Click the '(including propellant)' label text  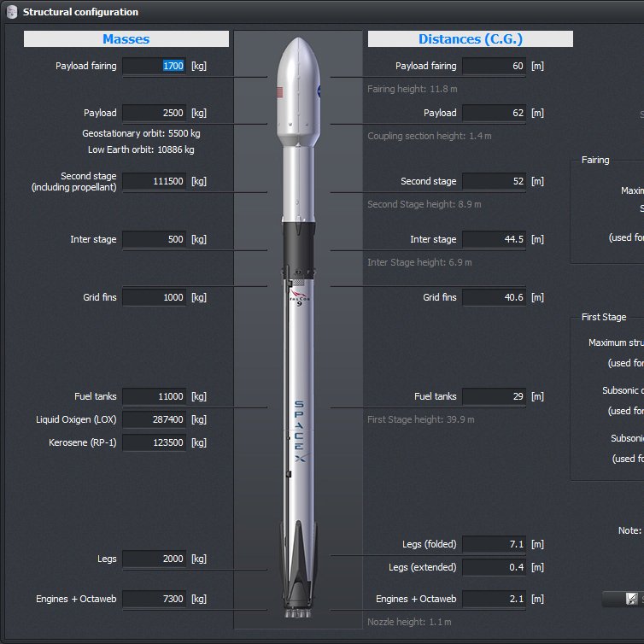tap(74, 187)
